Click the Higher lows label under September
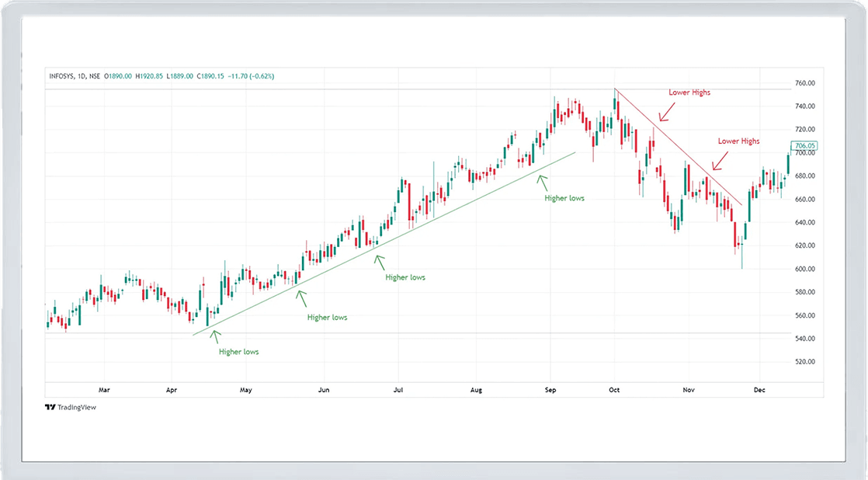Screen dimensions: 868x480 [564, 198]
